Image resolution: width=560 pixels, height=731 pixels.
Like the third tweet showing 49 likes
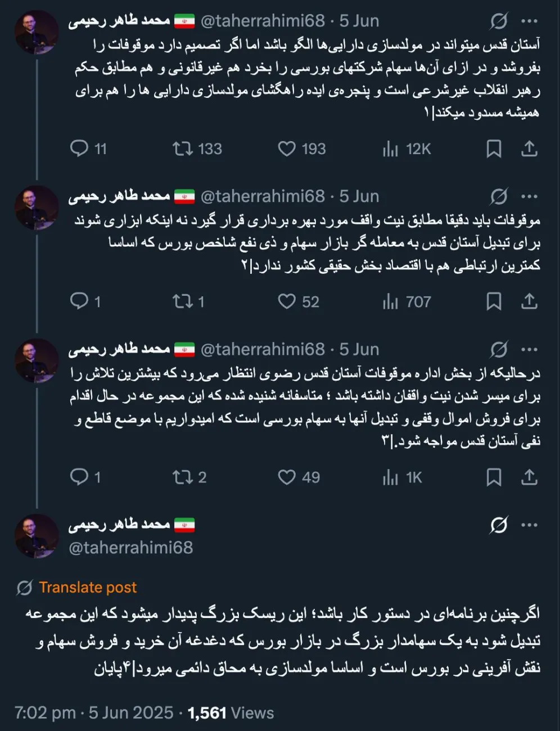pos(288,477)
